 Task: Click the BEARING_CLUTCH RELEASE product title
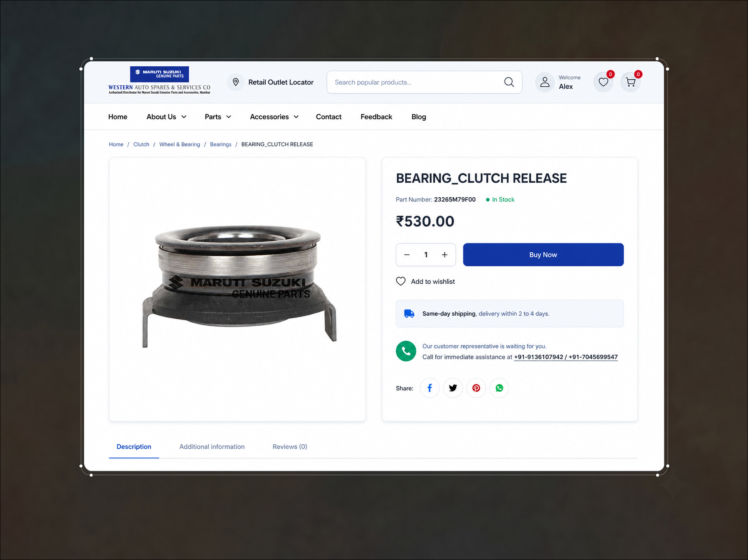pos(481,178)
